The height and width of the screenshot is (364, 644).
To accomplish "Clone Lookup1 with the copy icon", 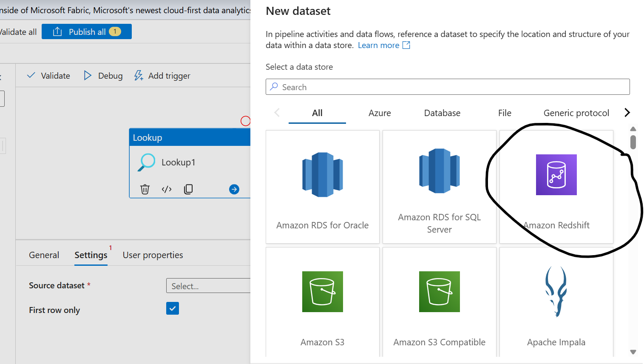I will pos(188,189).
